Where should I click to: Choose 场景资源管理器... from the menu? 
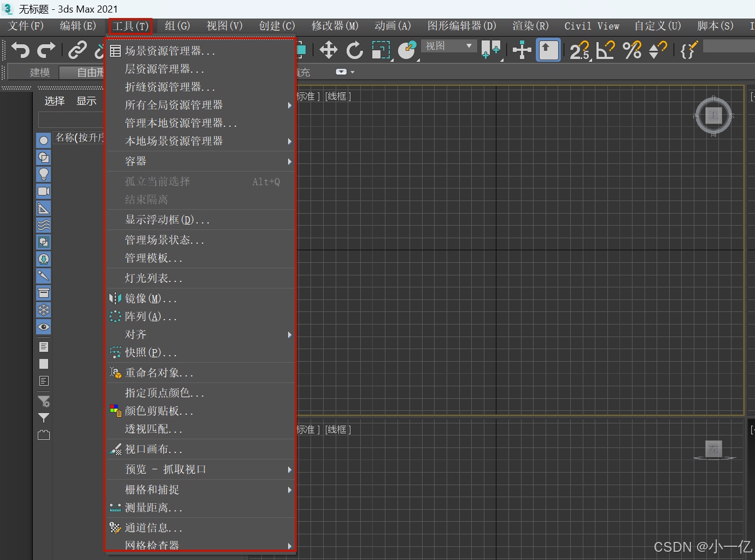tap(201, 51)
